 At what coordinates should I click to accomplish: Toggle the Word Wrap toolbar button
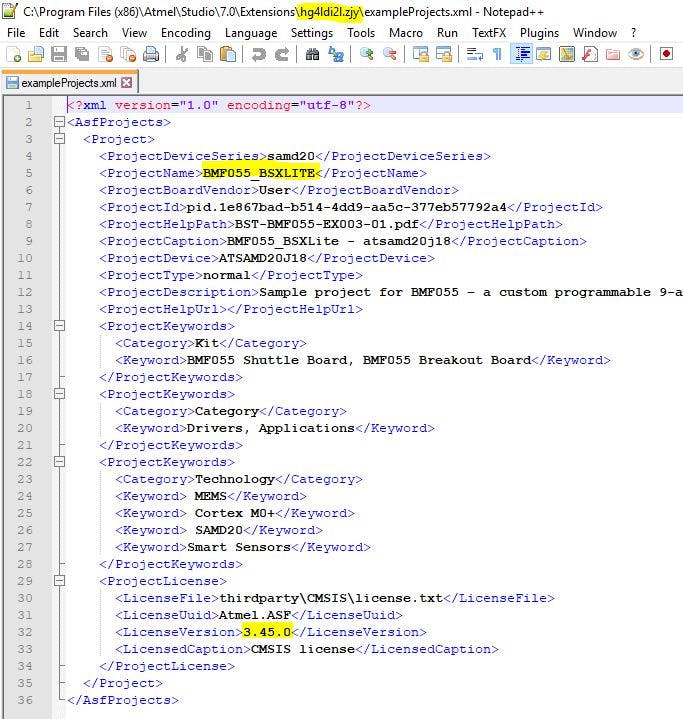pos(473,54)
